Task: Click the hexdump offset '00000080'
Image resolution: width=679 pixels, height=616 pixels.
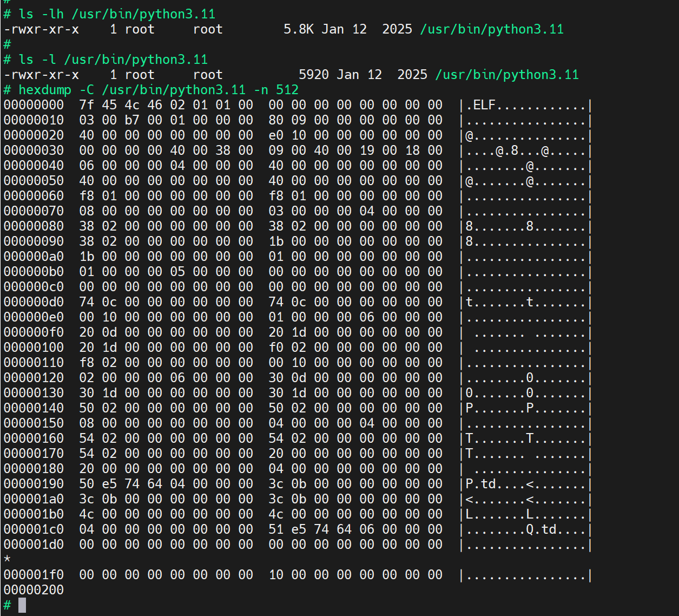Action: 34,226
